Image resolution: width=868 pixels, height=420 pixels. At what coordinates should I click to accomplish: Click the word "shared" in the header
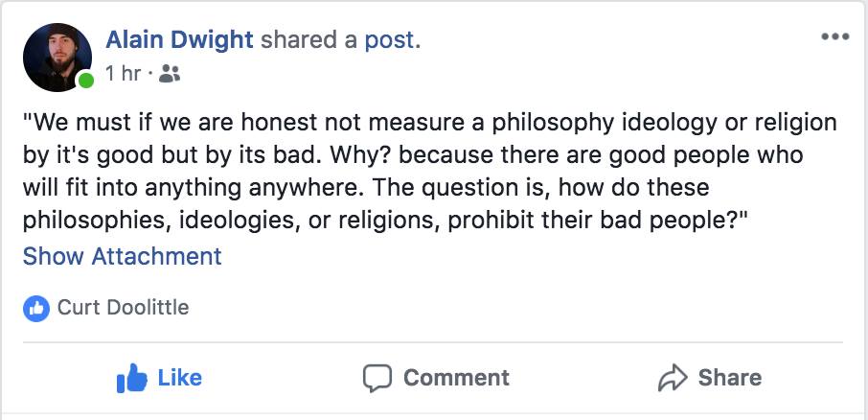pyautogui.click(x=300, y=39)
